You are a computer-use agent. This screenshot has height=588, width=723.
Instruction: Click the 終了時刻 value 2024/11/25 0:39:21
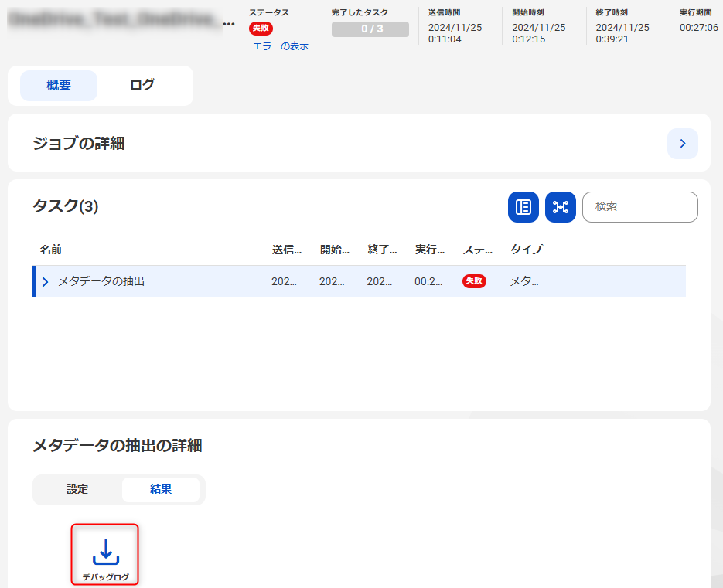point(622,33)
